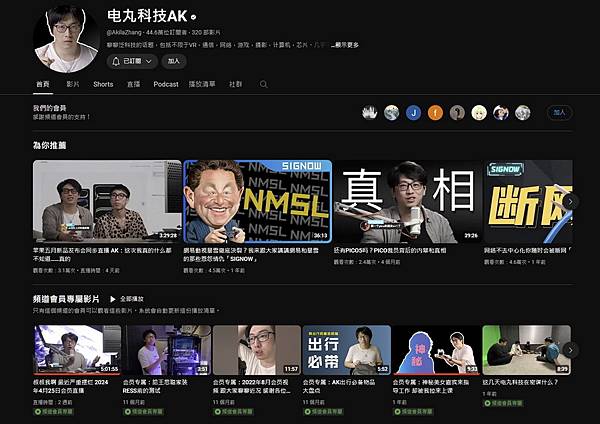This screenshot has height=424, width=600.
Task: Open the Shorts tab
Action: tap(103, 84)
